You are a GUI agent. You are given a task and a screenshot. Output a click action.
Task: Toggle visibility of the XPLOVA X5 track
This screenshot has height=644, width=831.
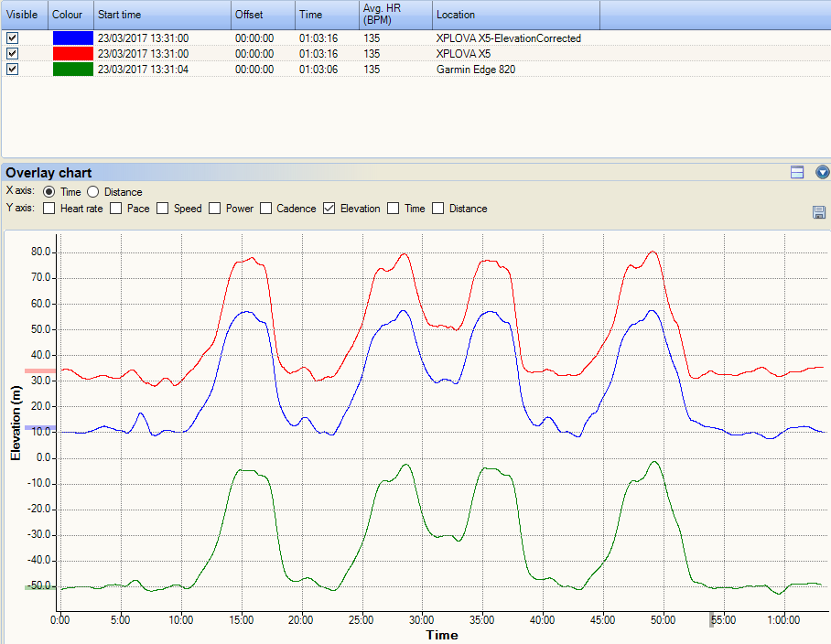[13, 54]
